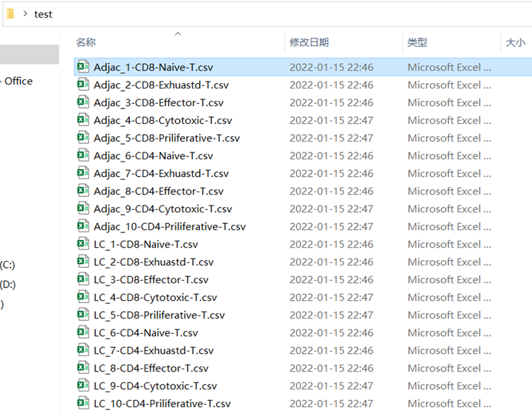Click the Excel icon of Adjac_8-CD4-Effector-T.csv
This screenshot has height=417, width=532.
[x=83, y=191]
